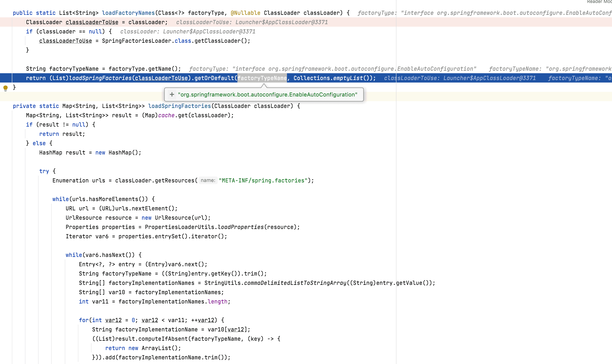Click the purple cache field reference
The height and width of the screenshot is (364, 612).
pos(166,115)
